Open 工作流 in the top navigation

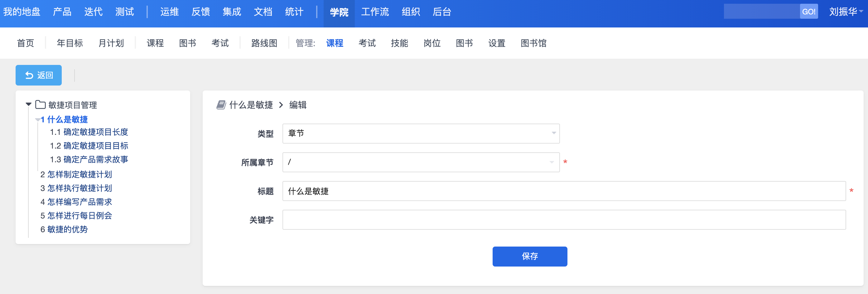(375, 12)
